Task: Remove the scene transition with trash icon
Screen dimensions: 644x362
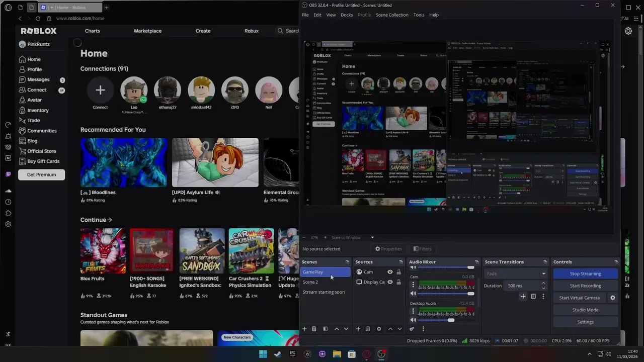Action: (x=534, y=297)
